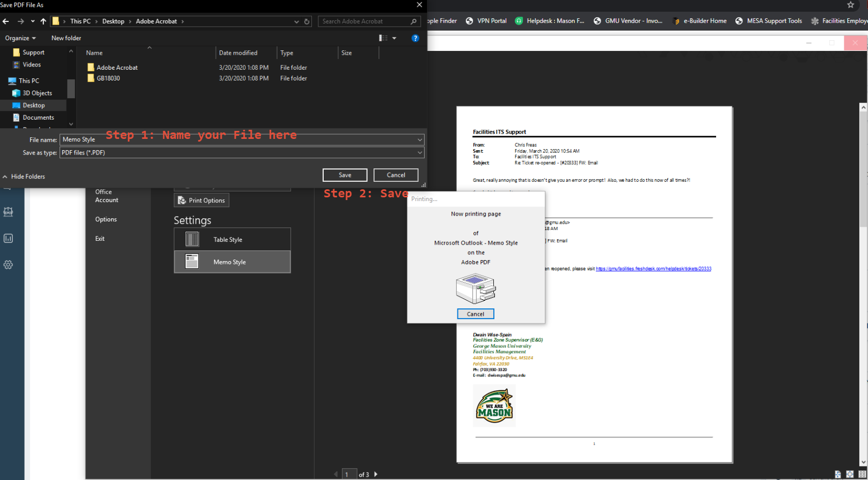Open Options in Outlook backstage menu

click(x=106, y=219)
